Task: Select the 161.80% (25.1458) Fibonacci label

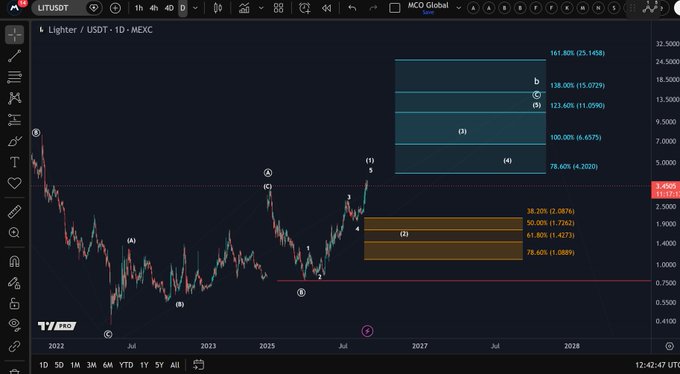Action: 577,53
